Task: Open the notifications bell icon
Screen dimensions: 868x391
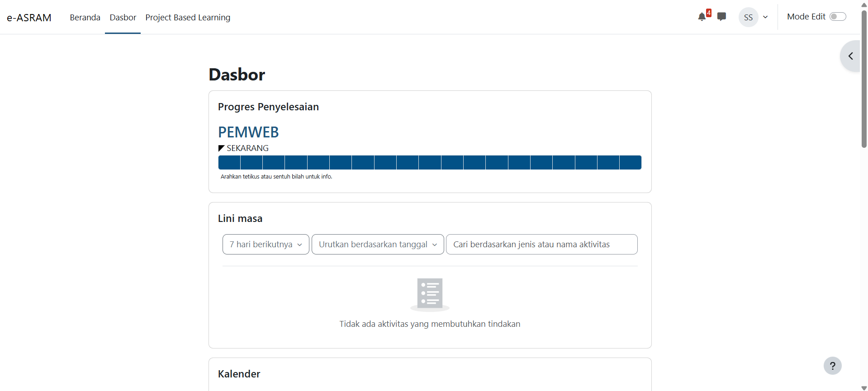Action: (x=702, y=17)
